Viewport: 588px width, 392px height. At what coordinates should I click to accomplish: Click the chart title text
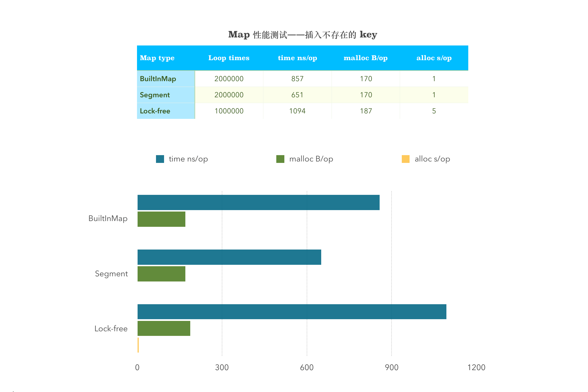coord(302,35)
